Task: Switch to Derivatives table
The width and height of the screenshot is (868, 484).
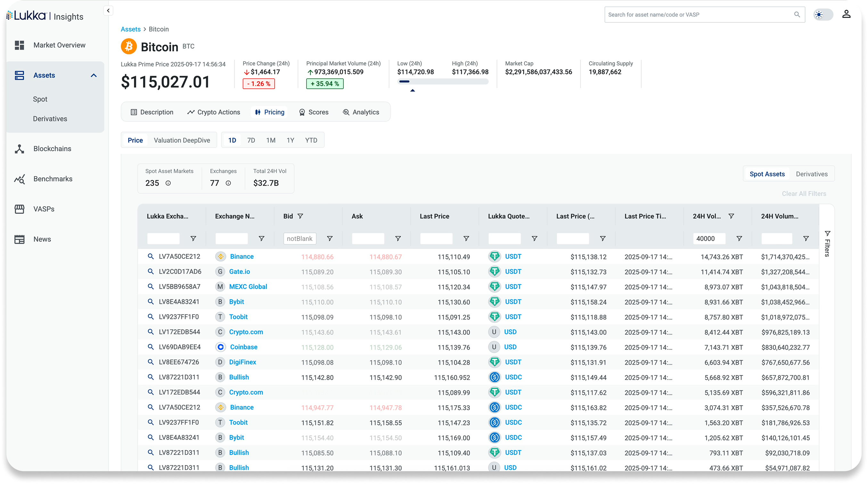Action: (x=811, y=174)
